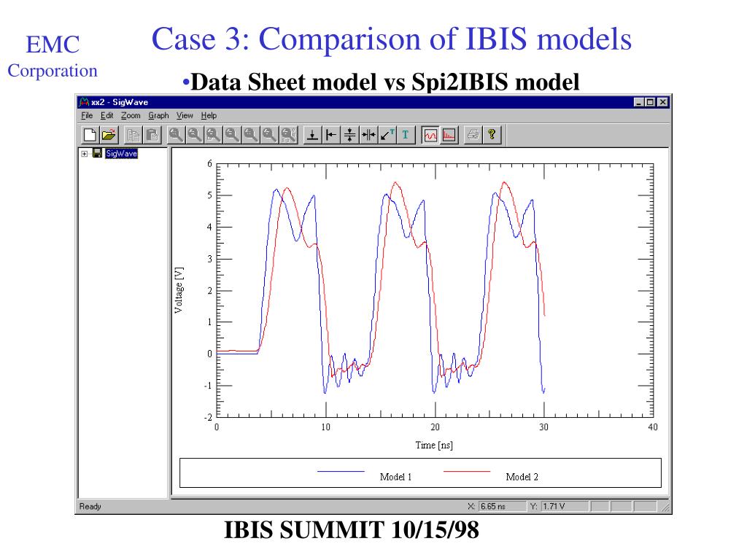Close the SigWave window
This screenshot has width=747, height=560.
662,102
